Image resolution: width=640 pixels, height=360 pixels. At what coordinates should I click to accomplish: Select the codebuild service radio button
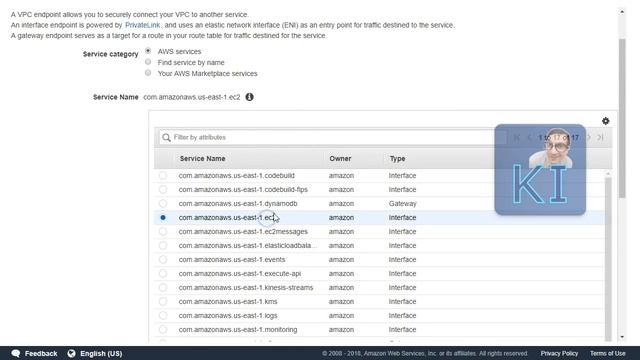pos(163,176)
